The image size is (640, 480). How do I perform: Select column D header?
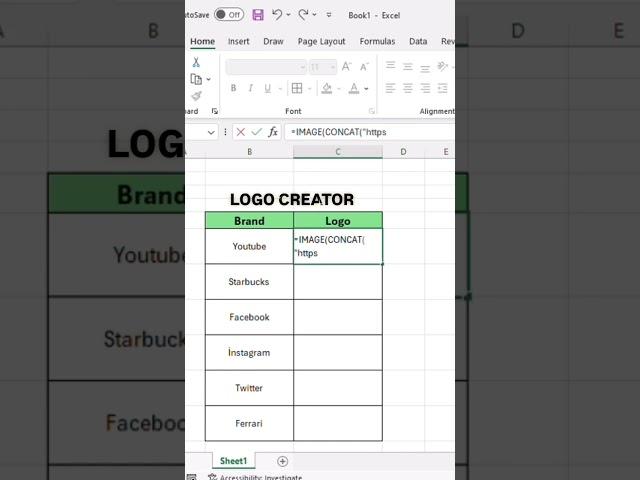(403, 152)
